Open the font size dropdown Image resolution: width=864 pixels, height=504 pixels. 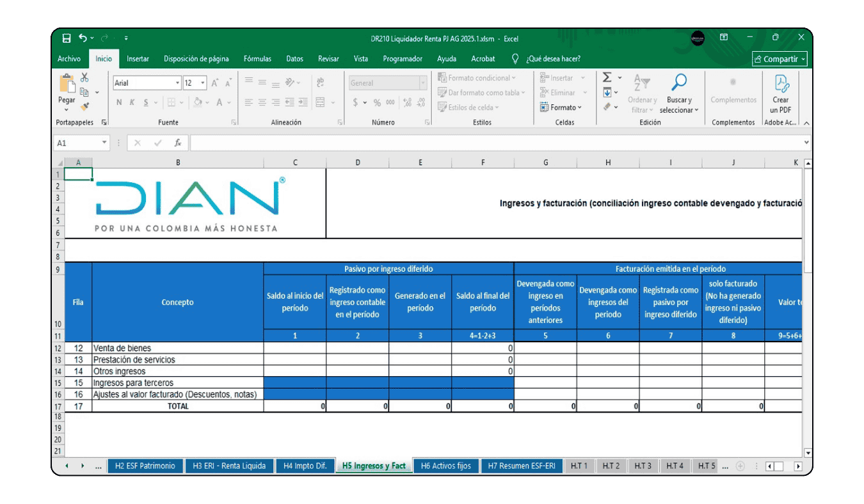pyautogui.click(x=202, y=84)
